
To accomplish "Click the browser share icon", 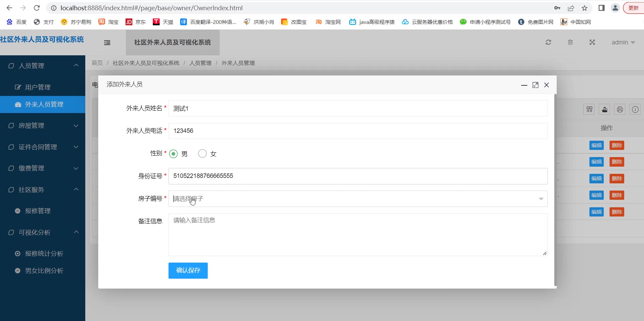I will [x=571, y=8].
